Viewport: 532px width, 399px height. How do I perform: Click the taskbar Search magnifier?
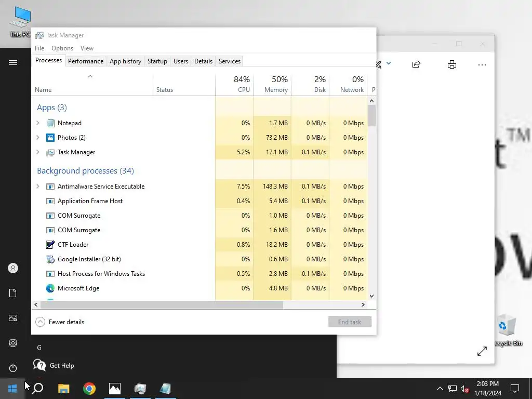point(37,389)
